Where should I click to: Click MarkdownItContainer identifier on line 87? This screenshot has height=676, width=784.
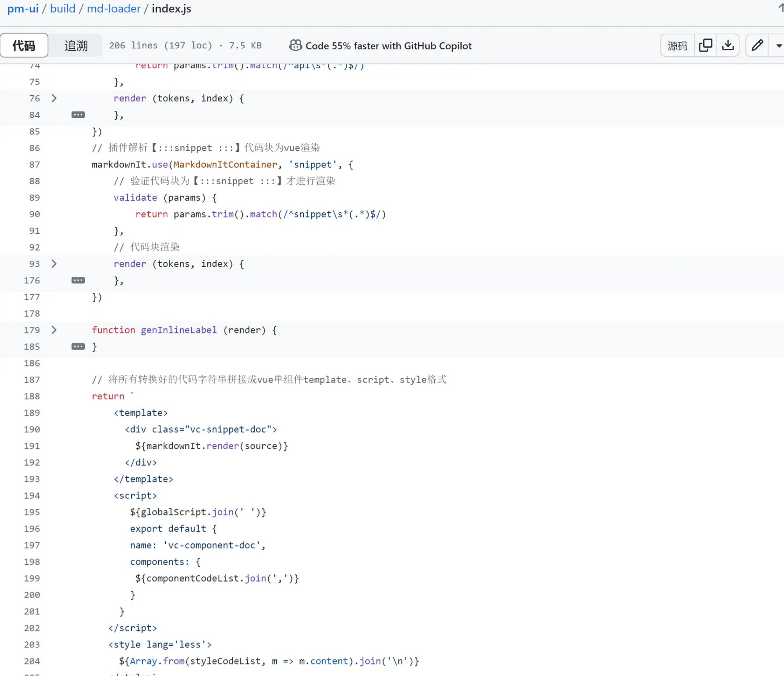click(225, 165)
